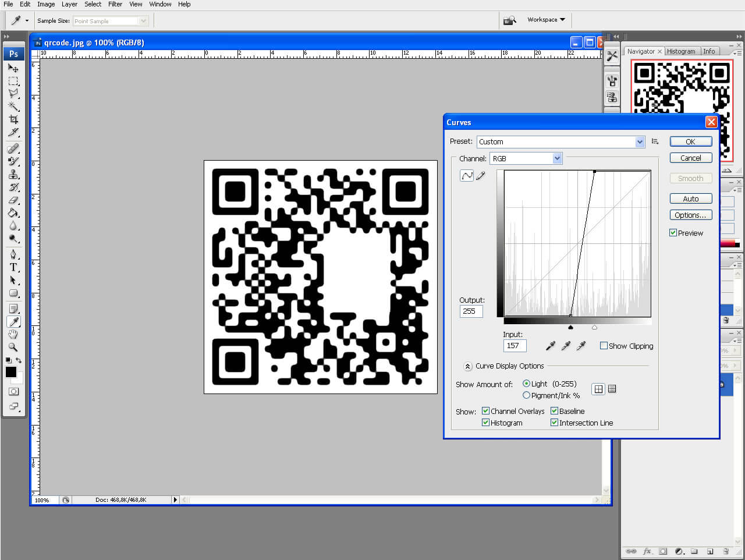The image size is (745, 560).
Task: Pick the set white point eyedropper
Action: click(580, 346)
